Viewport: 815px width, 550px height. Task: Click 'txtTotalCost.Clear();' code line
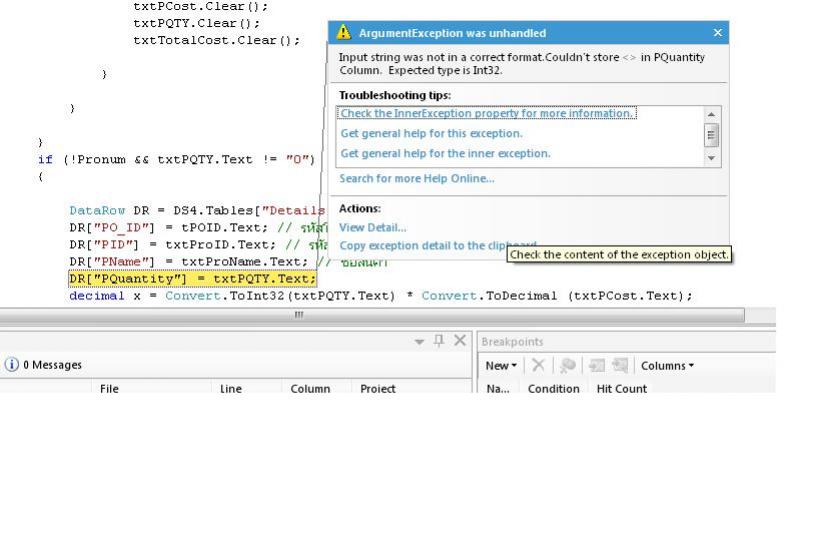[x=217, y=41]
